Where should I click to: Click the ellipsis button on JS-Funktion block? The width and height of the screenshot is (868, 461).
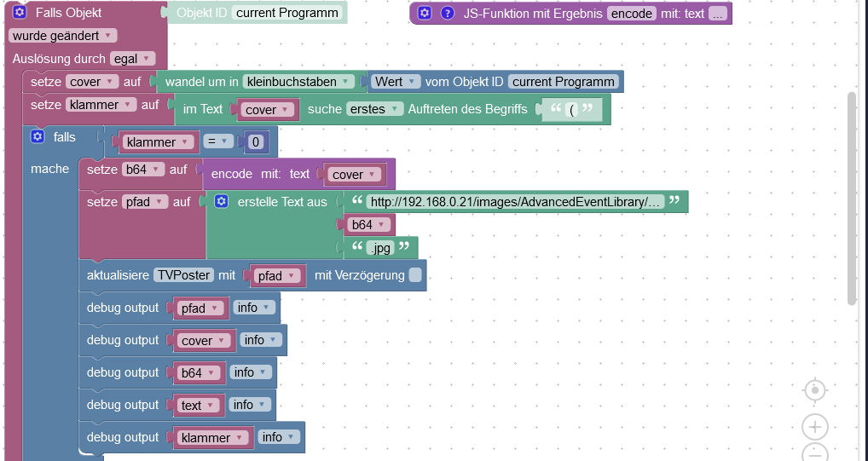717,14
